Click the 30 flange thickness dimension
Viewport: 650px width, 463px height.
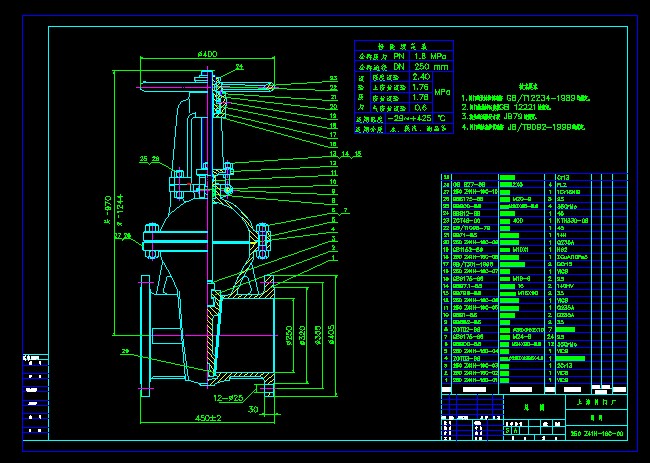254,408
